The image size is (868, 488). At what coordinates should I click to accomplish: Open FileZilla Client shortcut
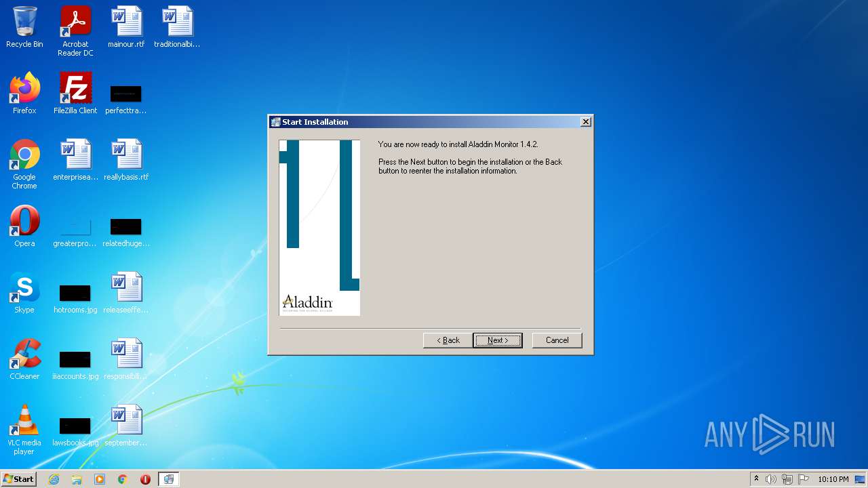point(75,94)
